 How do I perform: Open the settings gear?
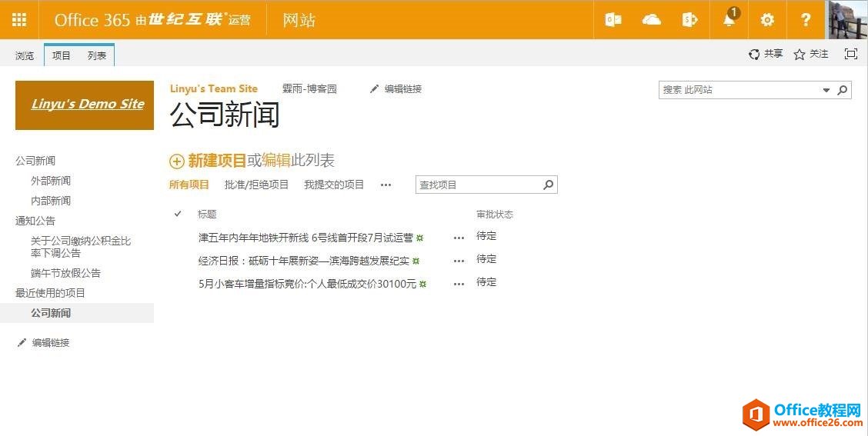(x=767, y=20)
